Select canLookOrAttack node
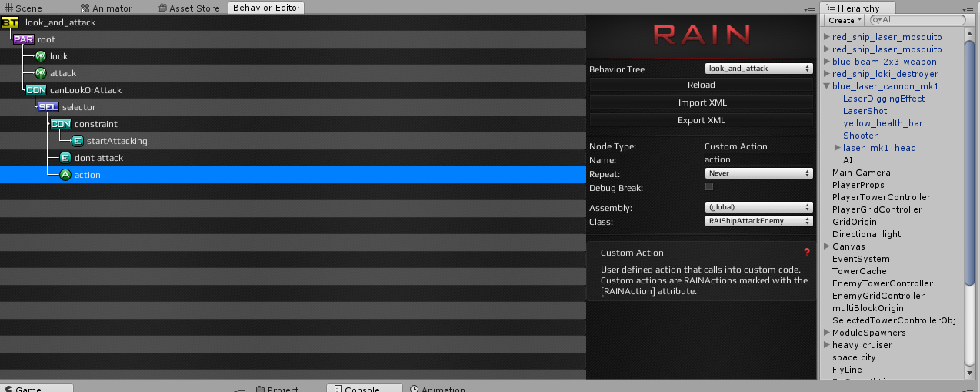 point(85,90)
